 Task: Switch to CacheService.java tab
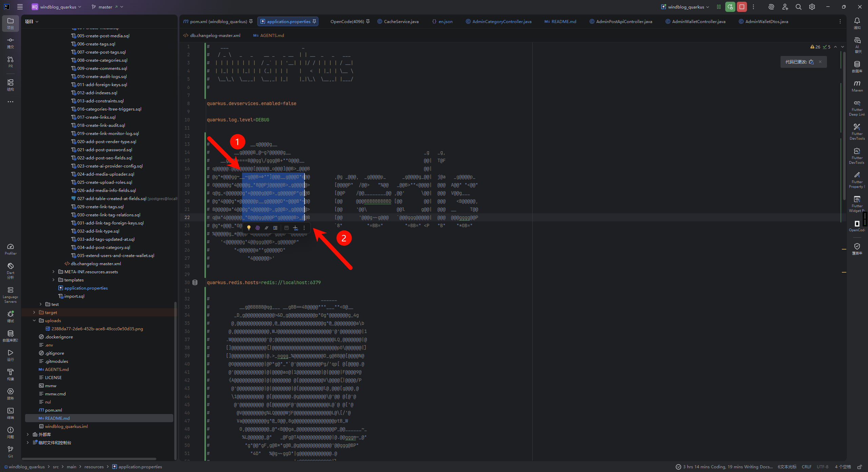pos(401,21)
